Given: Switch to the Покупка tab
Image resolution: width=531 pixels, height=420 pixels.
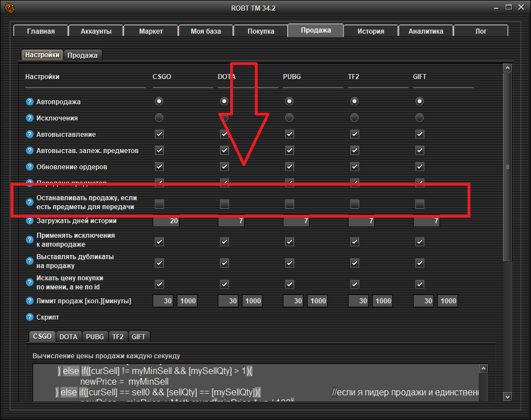Looking at the screenshot, I should point(261,31).
